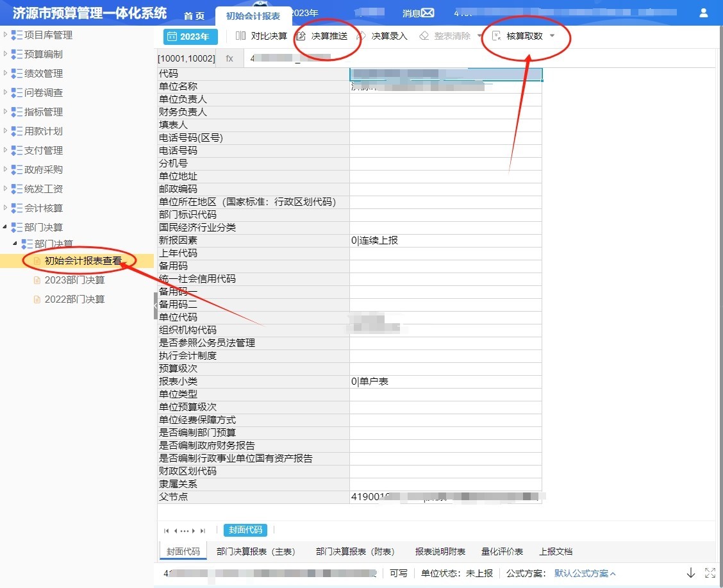This screenshot has height=588, width=723.
Task: Switch to the 部门决算报表（主表） tab
Action: tap(256, 551)
